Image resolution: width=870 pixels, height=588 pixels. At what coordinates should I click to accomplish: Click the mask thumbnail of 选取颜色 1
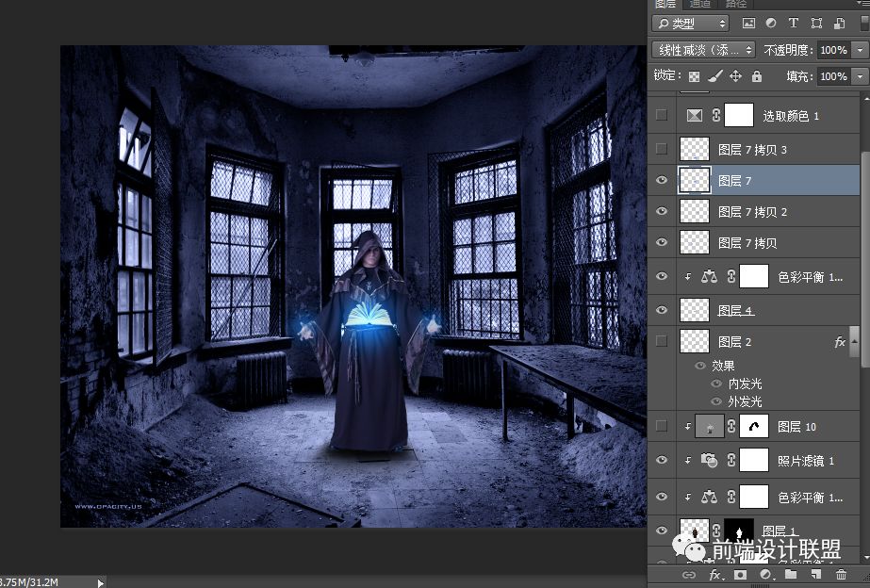tap(739, 115)
